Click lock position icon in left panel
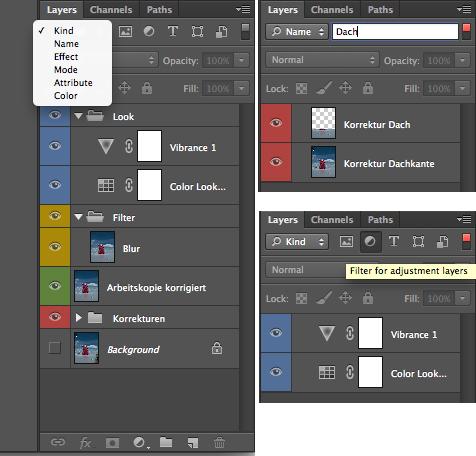 coord(125,88)
